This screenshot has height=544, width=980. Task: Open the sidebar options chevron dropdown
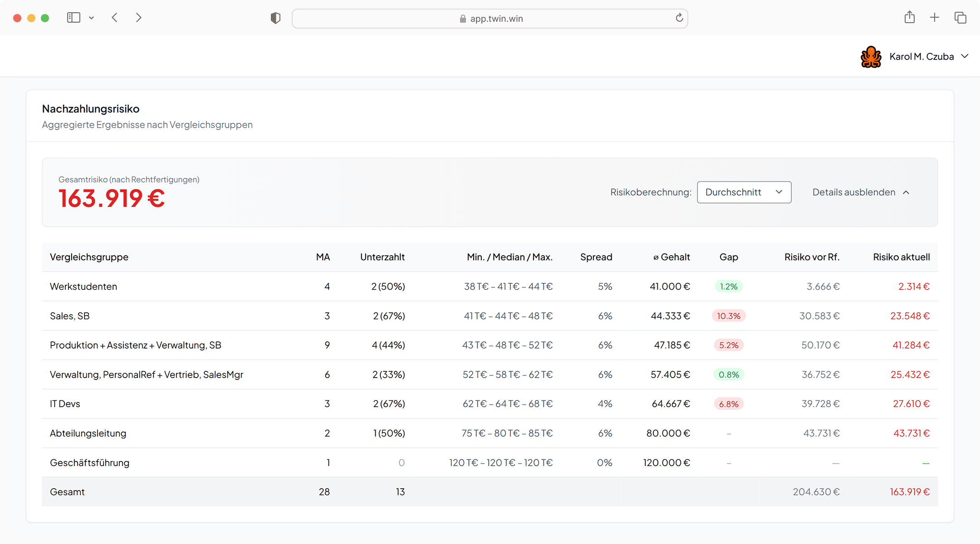92,18
